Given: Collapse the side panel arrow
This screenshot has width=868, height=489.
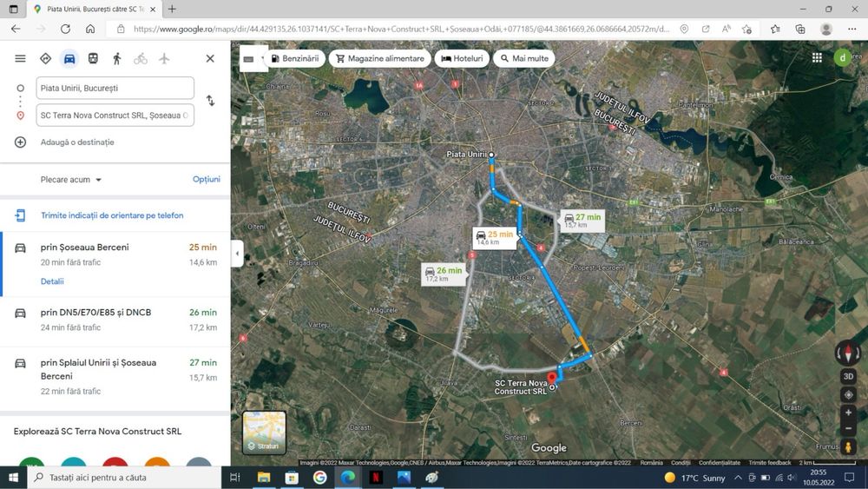Looking at the screenshot, I should coord(238,253).
